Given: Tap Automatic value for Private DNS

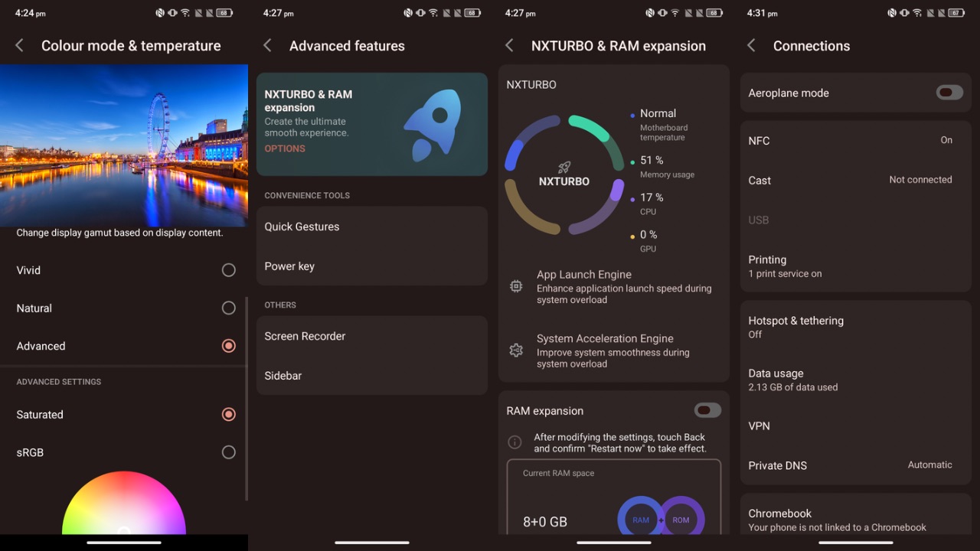Looking at the screenshot, I should click(x=930, y=465).
